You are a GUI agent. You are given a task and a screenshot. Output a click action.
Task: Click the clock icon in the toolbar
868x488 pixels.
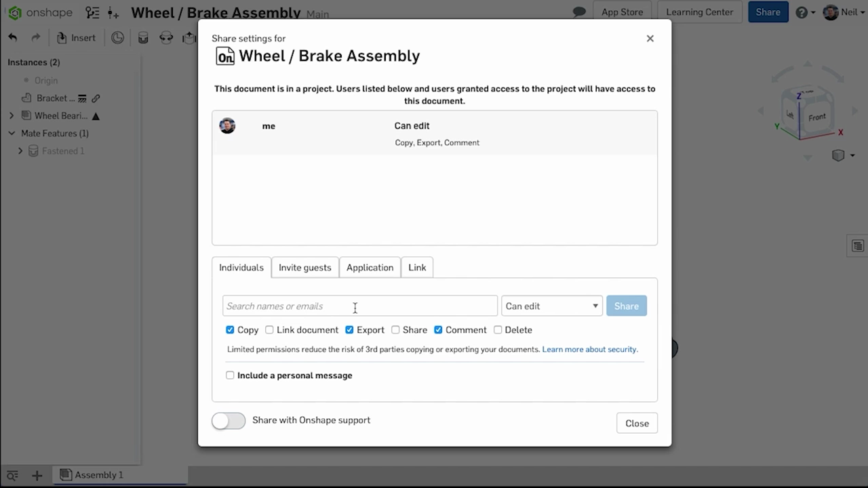point(117,37)
